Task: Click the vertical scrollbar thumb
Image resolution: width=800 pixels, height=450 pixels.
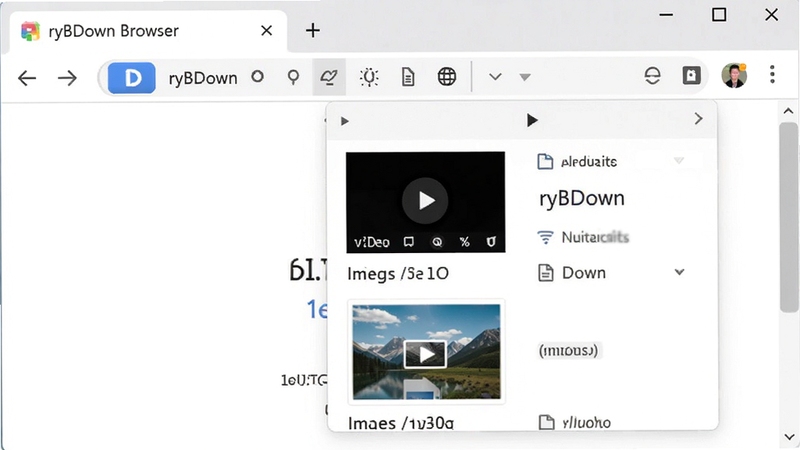Action: coord(789,217)
